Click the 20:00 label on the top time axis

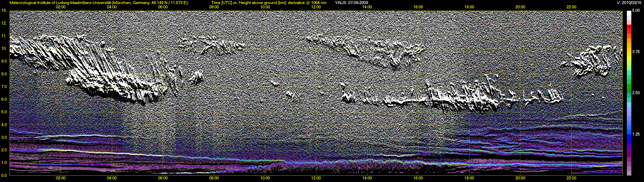point(520,7)
